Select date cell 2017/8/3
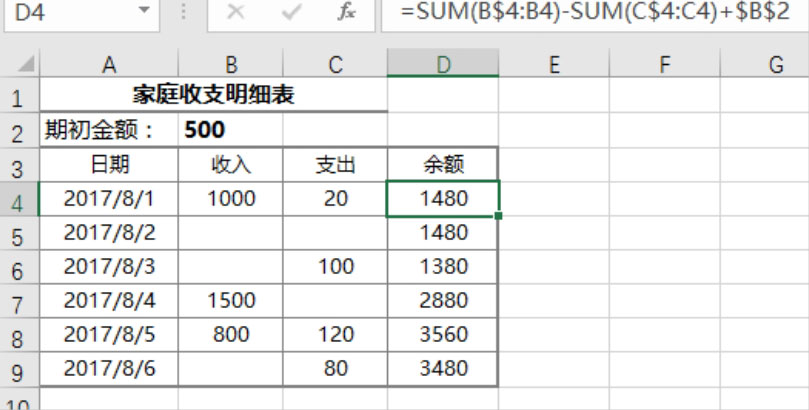This screenshot has width=809, height=410. pos(109,267)
